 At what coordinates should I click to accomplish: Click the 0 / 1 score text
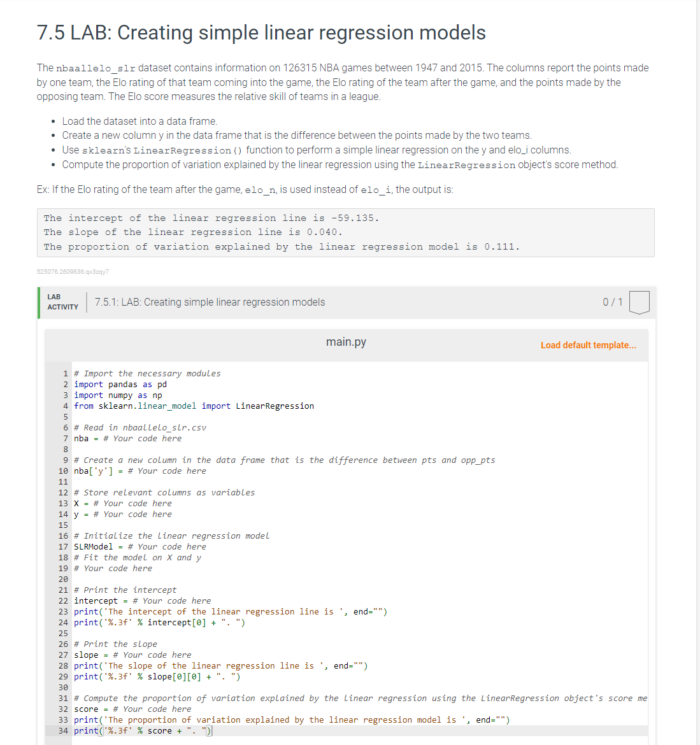click(613, 302)
